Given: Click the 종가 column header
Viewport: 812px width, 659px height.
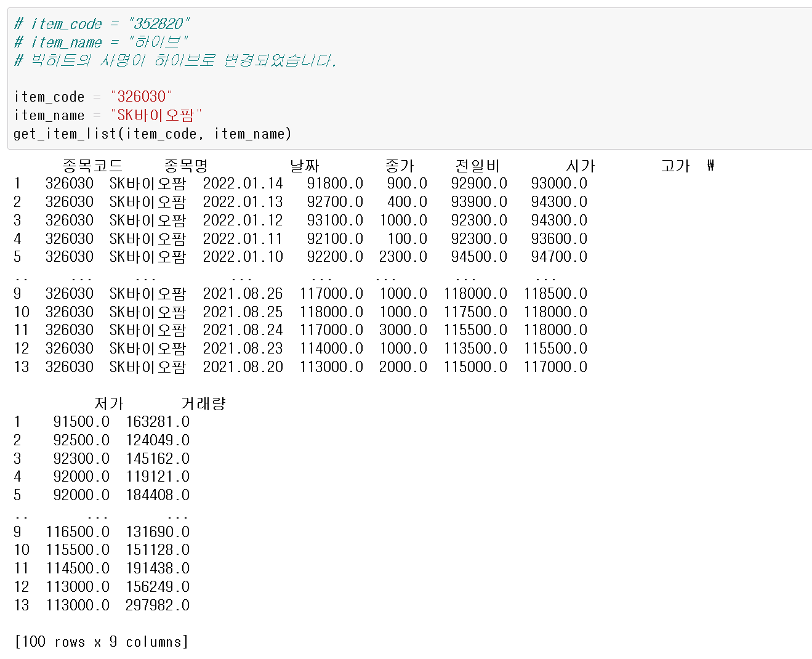Looking at the screenshot, I should click(x=400, y=166).
